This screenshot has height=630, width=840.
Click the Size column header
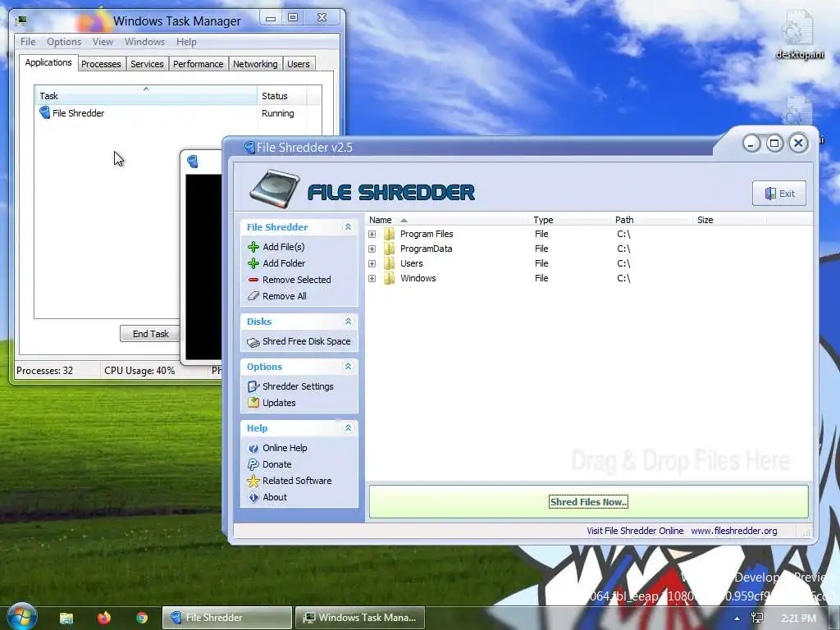click(729, 220)
